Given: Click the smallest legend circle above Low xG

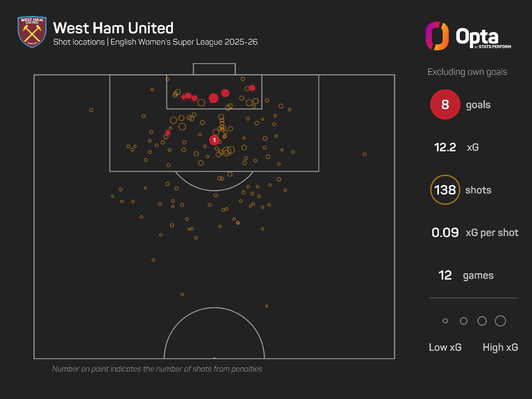Looking at the screenshot, I should pyautogui.click(x=445, y=321).
